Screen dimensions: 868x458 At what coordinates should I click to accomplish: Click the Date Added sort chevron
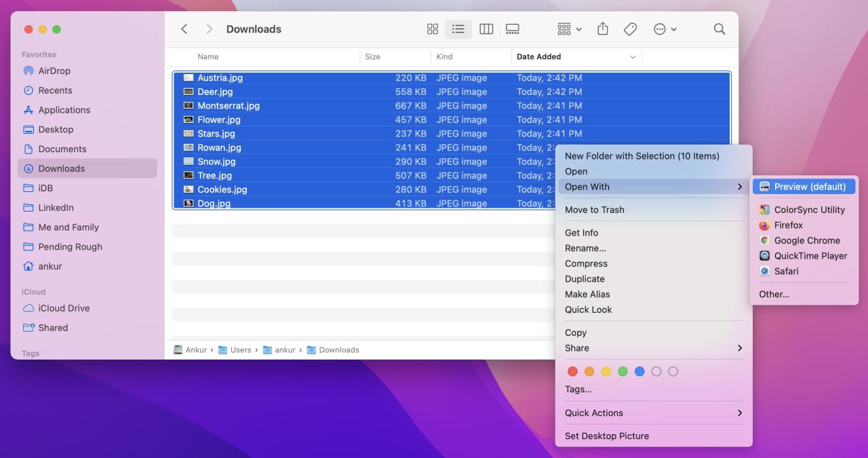pyautogui.click(x=633, y=56)
